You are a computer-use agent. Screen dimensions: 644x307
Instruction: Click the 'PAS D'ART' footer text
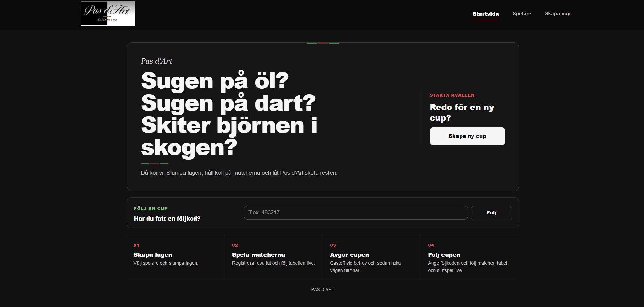click(323, 290)
